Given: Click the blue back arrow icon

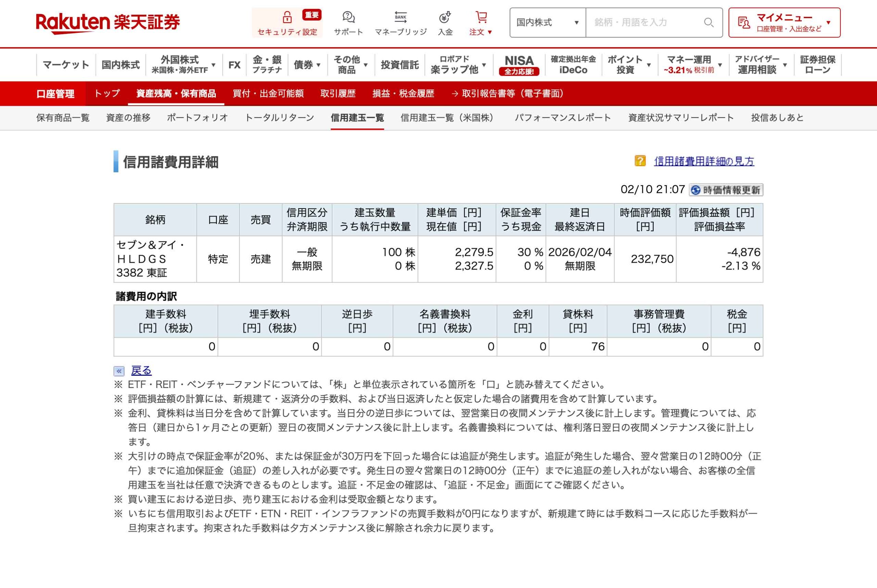Looking at the screenshot, I should coord(119,371).
